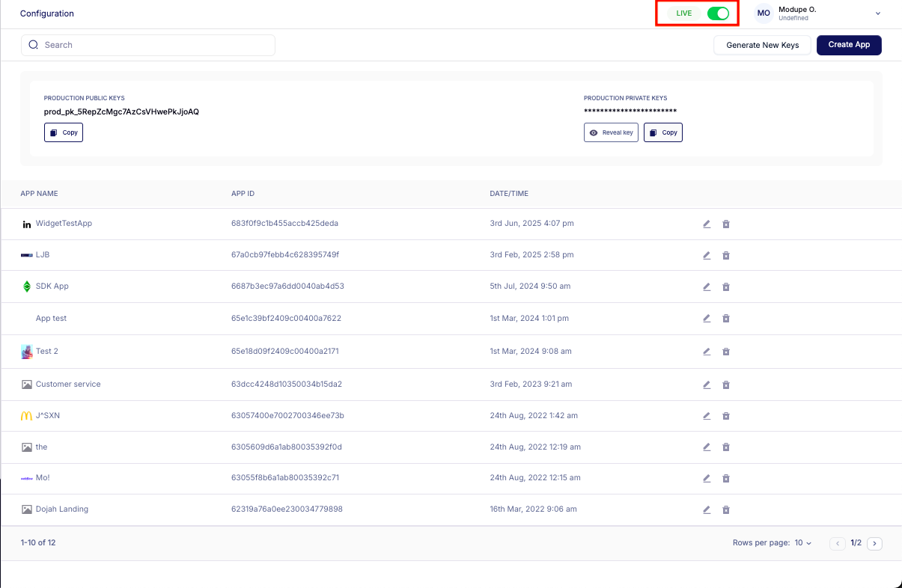
Task: Open the Test 2 app row
Action: pos(47,352)
